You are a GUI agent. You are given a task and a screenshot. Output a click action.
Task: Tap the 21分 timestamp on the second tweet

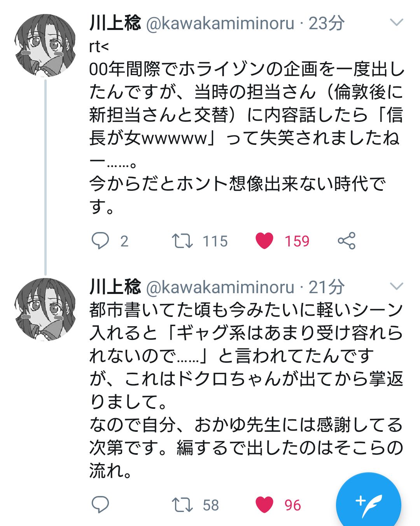coord(327,288)
